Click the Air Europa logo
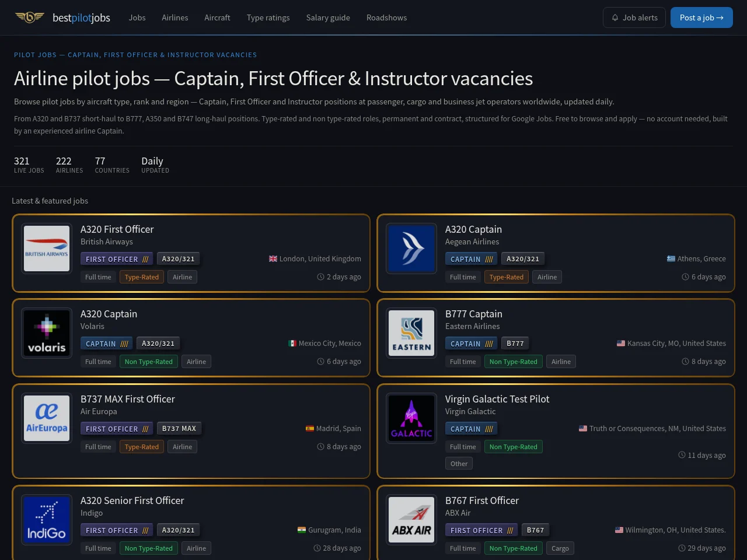Image resolution: width=747 pixels, height=560 pixels. (x=47, y=418)
